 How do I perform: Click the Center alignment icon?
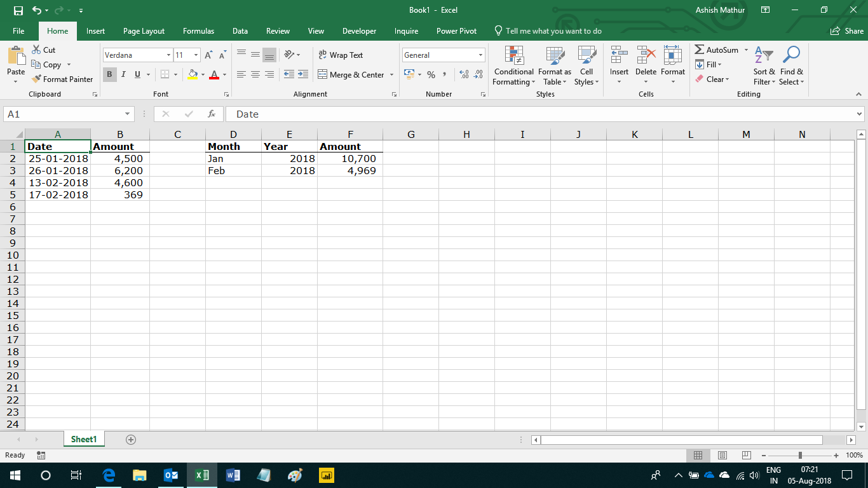pyautogui.click(x=255, y=74)
